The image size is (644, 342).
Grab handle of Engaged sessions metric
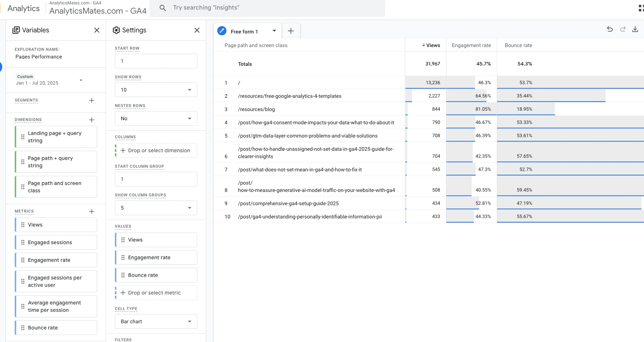(23, 242)
